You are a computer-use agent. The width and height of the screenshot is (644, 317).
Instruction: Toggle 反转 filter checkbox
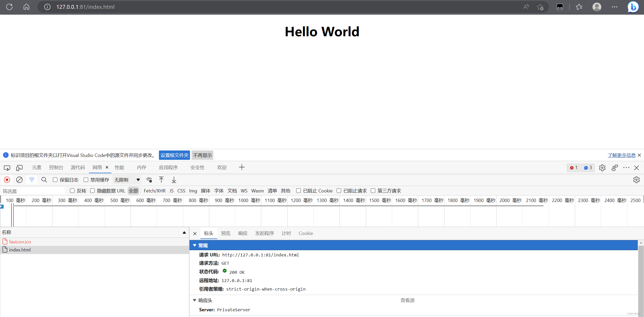[72, 191]
